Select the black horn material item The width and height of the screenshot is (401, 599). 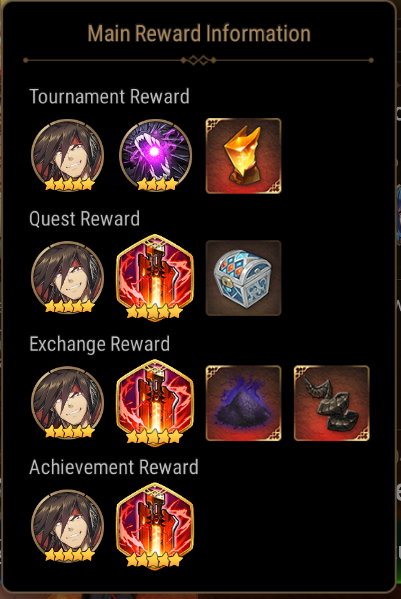[331, 403]
